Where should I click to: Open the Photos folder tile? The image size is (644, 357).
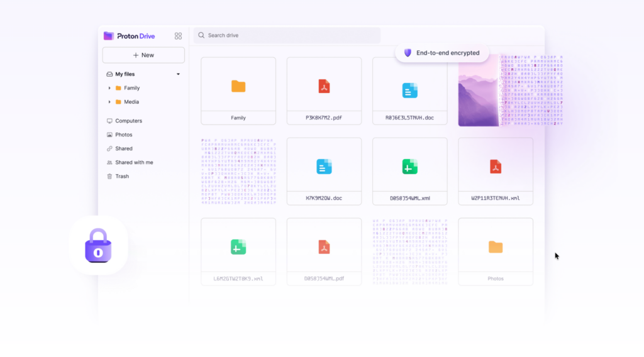click(496, 251)
